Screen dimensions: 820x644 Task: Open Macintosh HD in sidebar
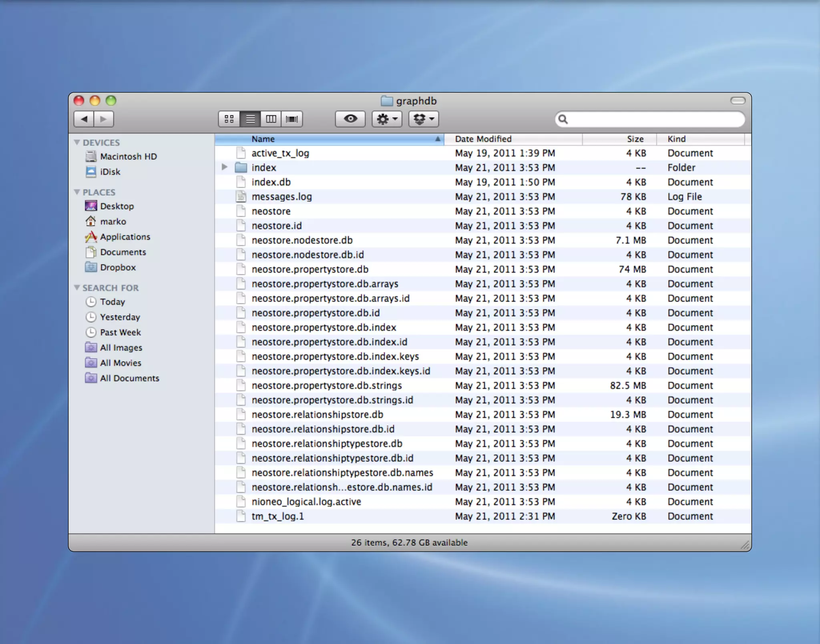128,156
